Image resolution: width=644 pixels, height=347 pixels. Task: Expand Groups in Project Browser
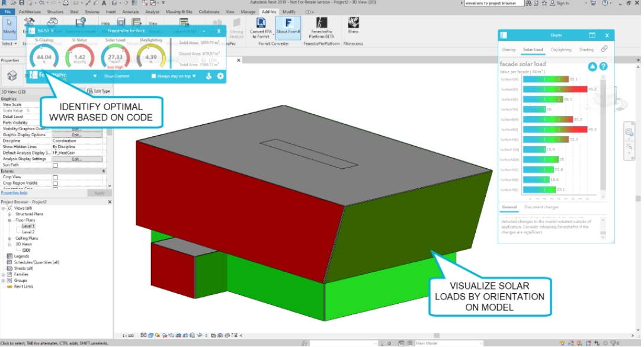[4, 281]
